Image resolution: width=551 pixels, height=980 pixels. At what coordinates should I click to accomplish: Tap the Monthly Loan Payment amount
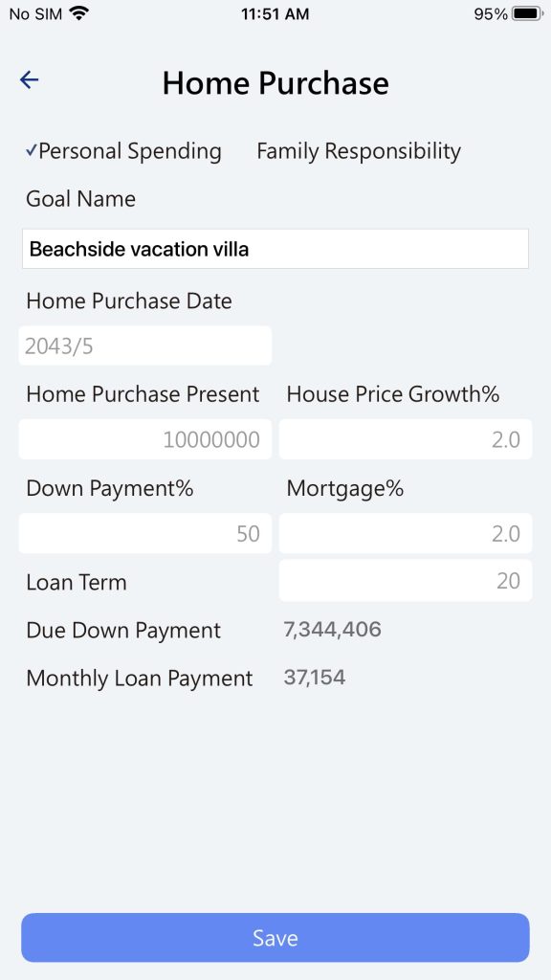314,678
